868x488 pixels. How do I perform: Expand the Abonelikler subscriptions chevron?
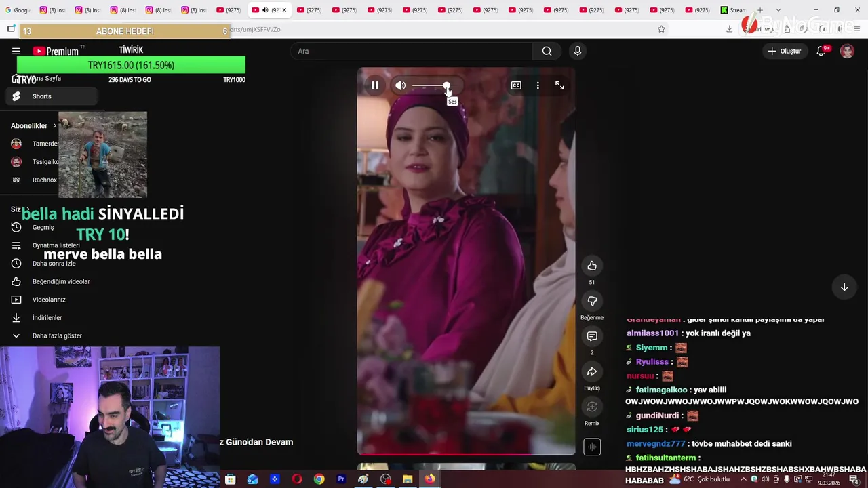pyautogui.click(x=54, y=125)
